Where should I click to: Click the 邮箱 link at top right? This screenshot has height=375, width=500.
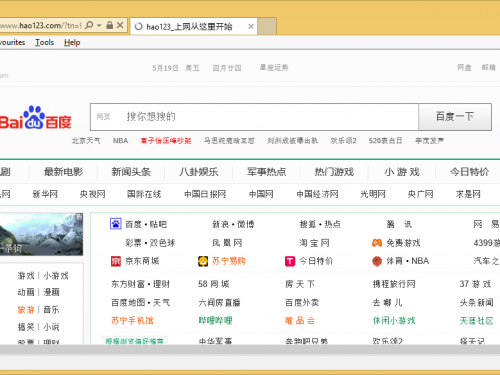[x=488, y=68]
